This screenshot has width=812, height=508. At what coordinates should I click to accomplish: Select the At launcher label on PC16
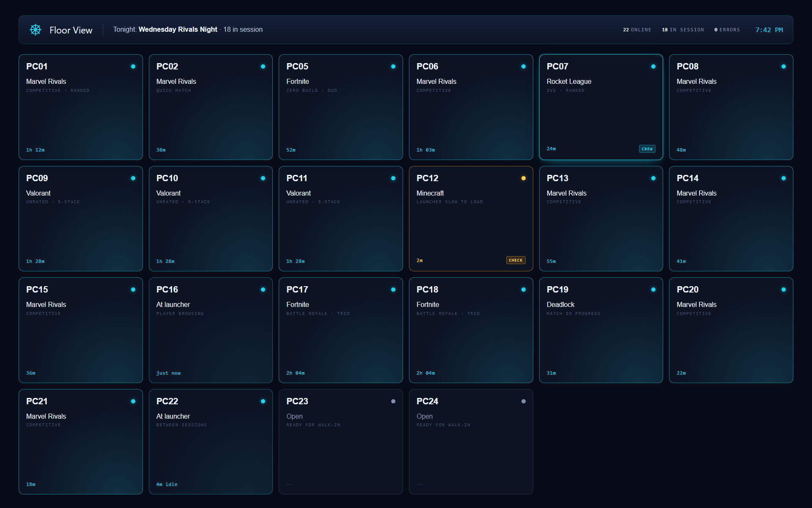tap(173, 304)
